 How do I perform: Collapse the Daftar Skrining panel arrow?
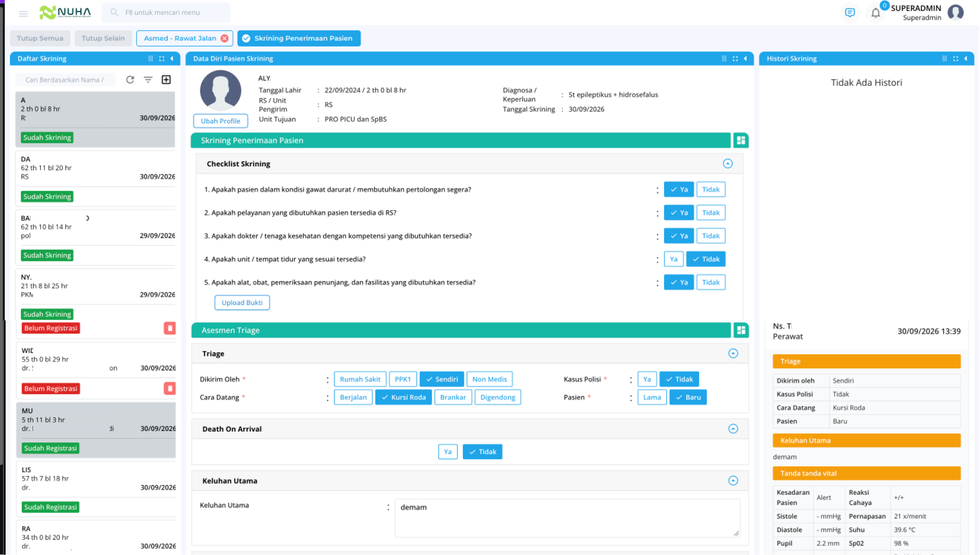click(172, 59)
